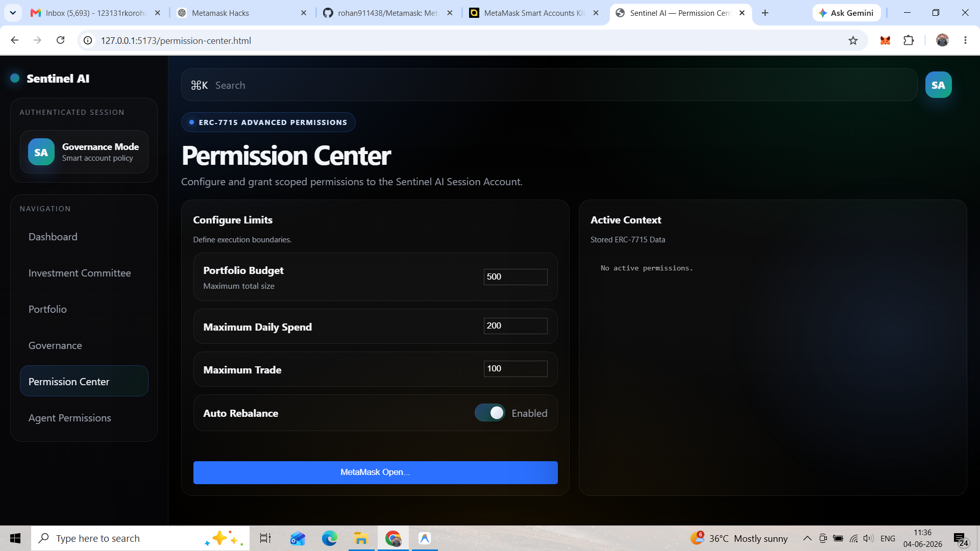Open the Windows Start menu
Viewport: 980px width, 551px height.
click(15, 538)
